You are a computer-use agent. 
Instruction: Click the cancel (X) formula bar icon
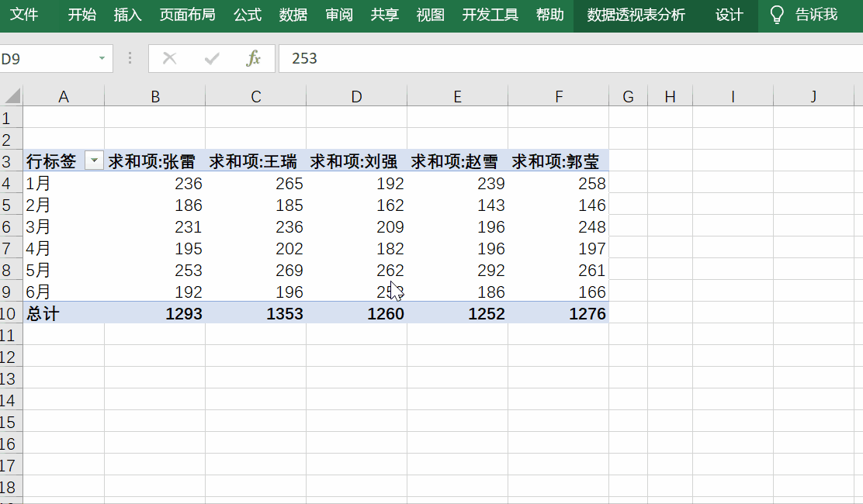(x=170, y=59)
